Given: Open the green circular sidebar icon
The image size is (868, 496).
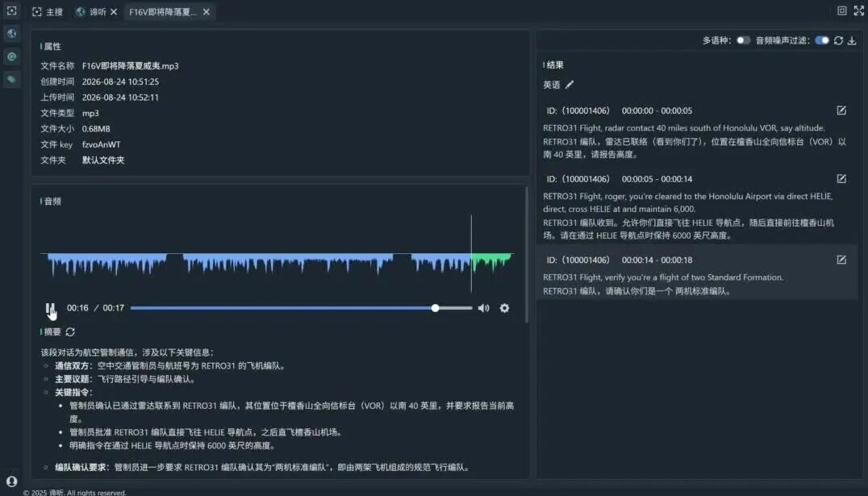Looking at the screenshot, I should (x=11, y=56).
